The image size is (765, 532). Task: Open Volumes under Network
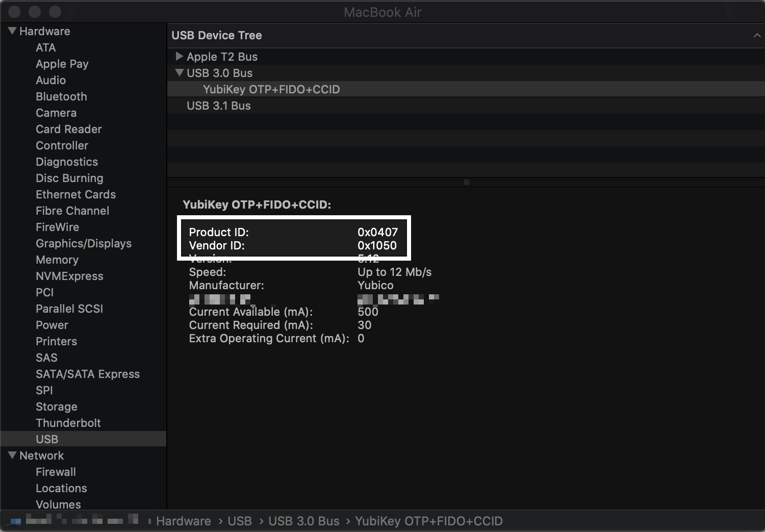[58, 504]
